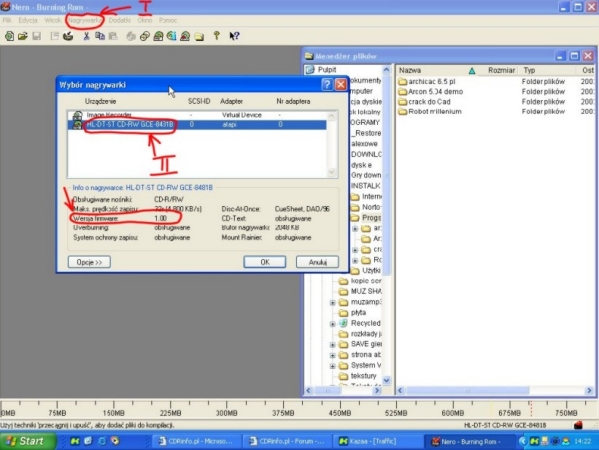Click the file list horizontal scrollbar thumb
This screenshot has height=450, width=599.
467,390
